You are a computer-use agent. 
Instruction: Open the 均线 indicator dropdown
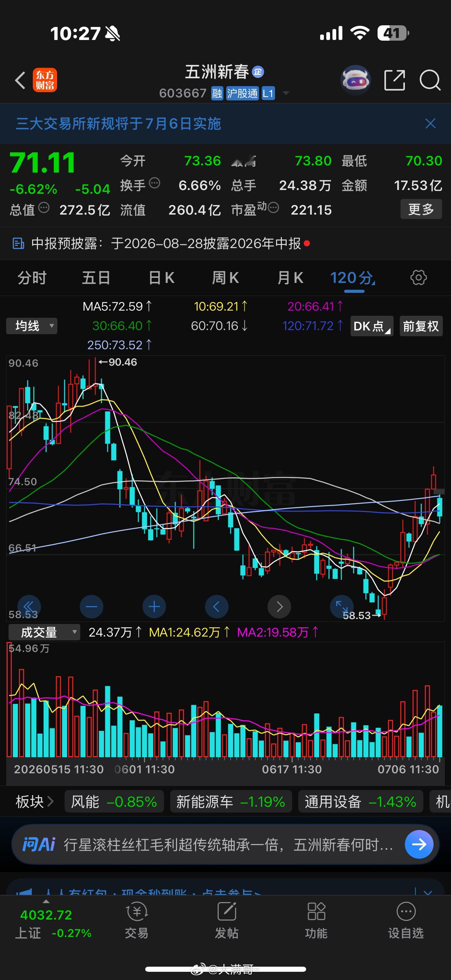pos(32,326)
